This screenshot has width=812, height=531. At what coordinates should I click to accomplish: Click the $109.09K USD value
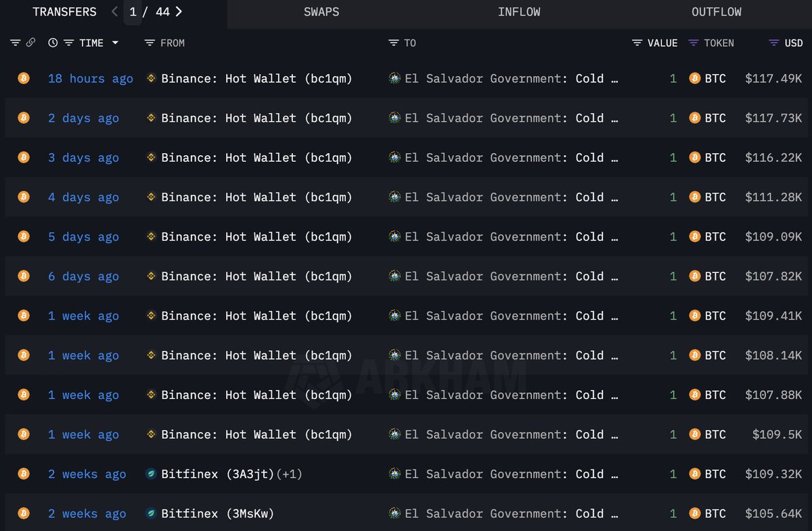[773, 236]
